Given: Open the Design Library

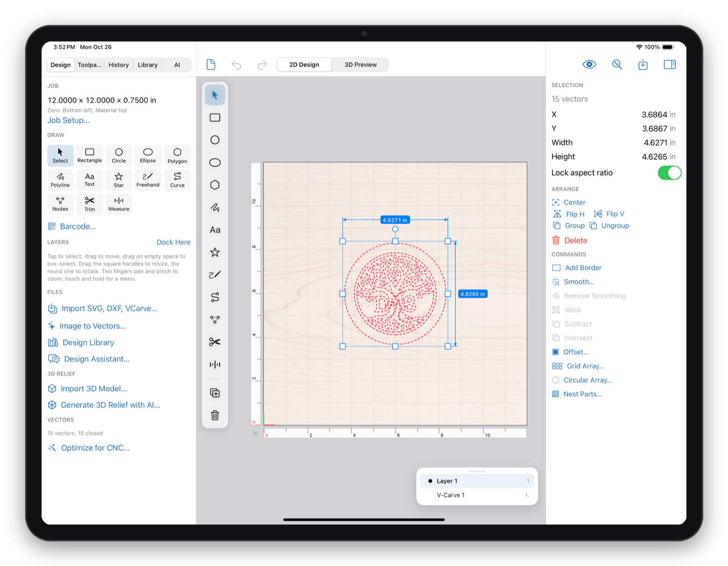Looking at the screenshot, I should pyautogui.click(x=81, y=343).
